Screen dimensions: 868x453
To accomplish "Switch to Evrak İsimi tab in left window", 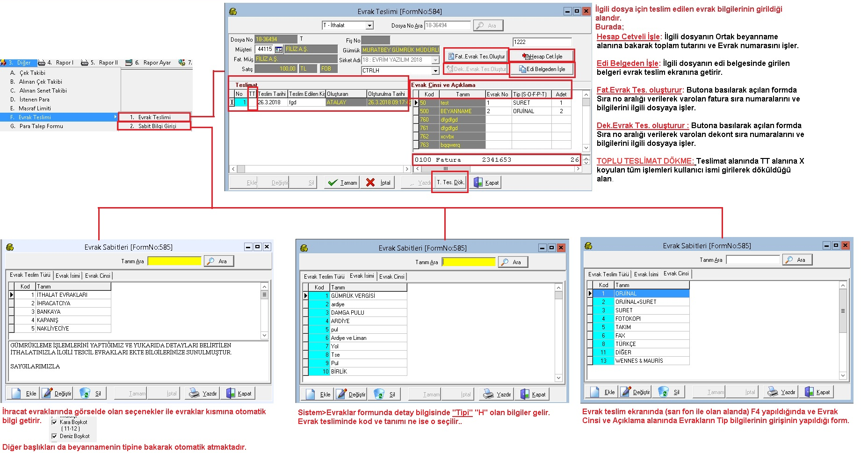I will [68, 276].
